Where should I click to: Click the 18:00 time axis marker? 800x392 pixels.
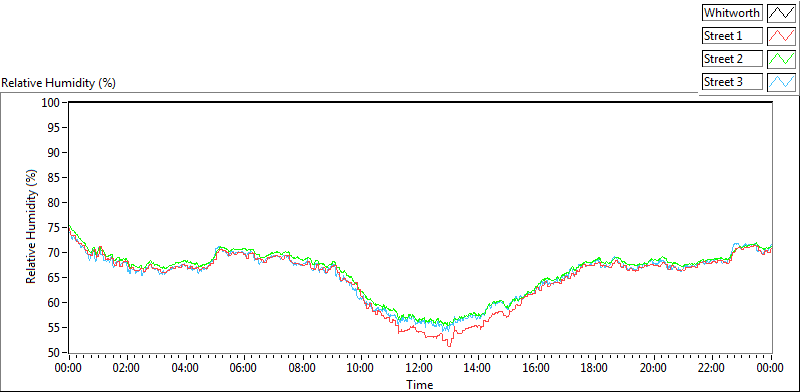[x=595, y=369]
